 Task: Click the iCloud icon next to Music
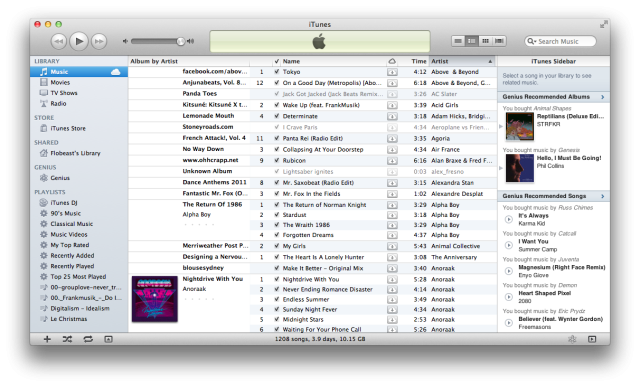116,72
